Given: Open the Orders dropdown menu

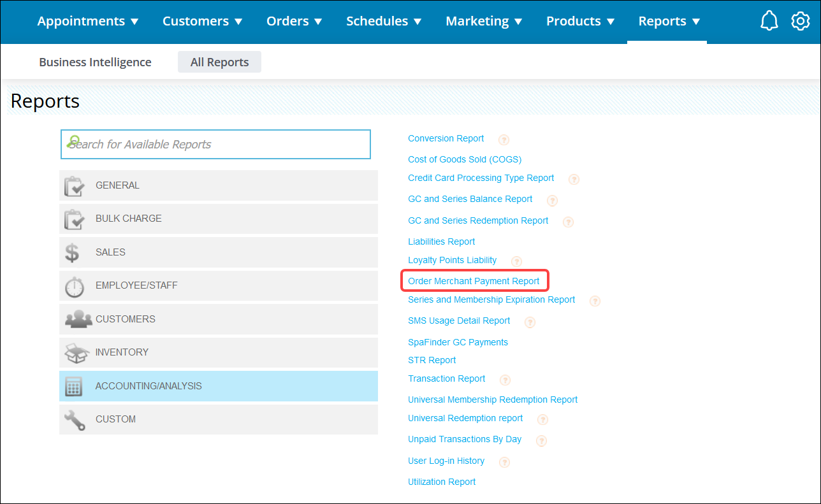Looking at the screenshot, I should click(x=294, y=21).
